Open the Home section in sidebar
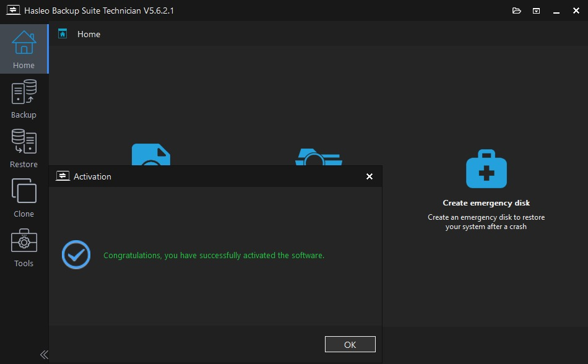The image size is (588, 364). 24,50
